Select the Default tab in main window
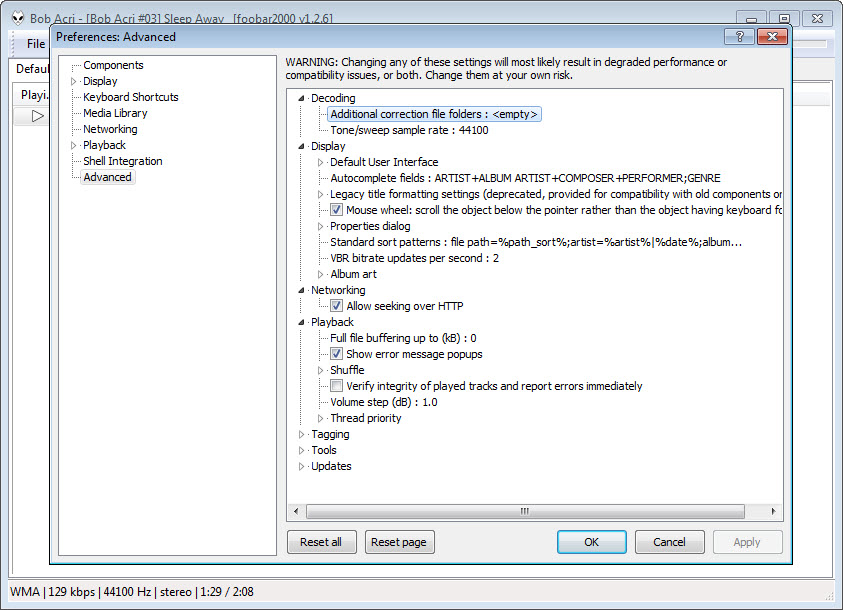Image resolution: width=843 pixels, height=610 pixels. pos(32,69)
